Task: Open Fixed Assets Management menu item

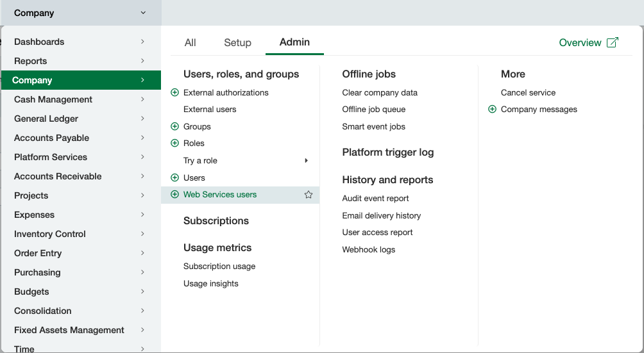Action: [x=81, y=330]
